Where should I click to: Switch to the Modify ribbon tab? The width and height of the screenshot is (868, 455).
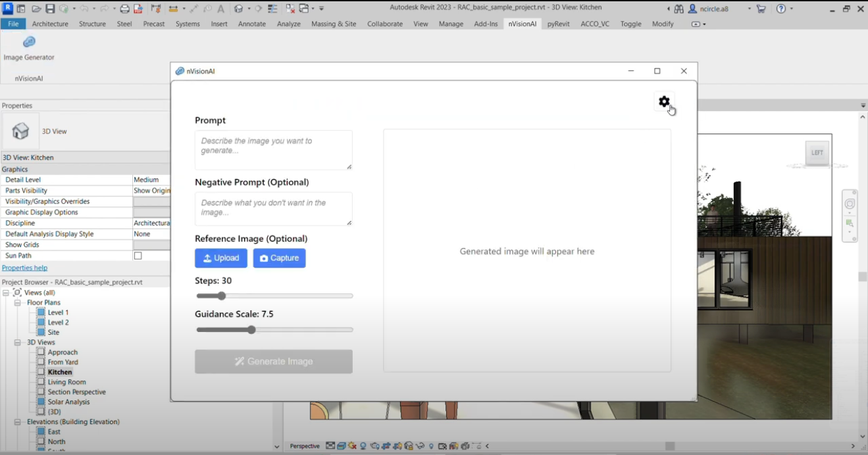point(663,24)
